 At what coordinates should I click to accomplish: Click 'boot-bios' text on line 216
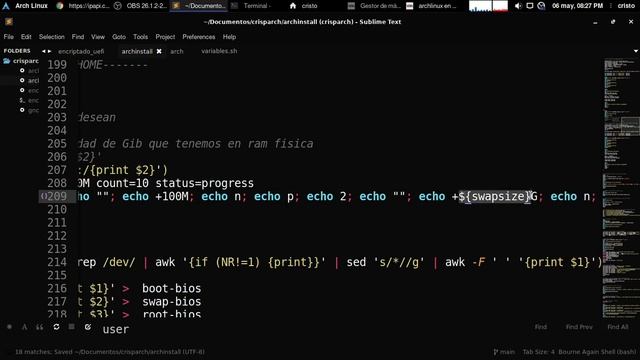point(171,289)
